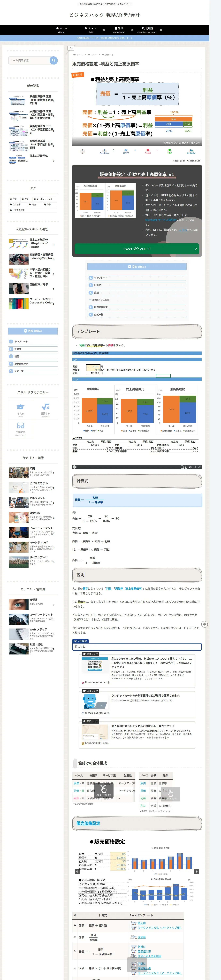
Task: Share the article via LINE
Action: click(170, 151)
